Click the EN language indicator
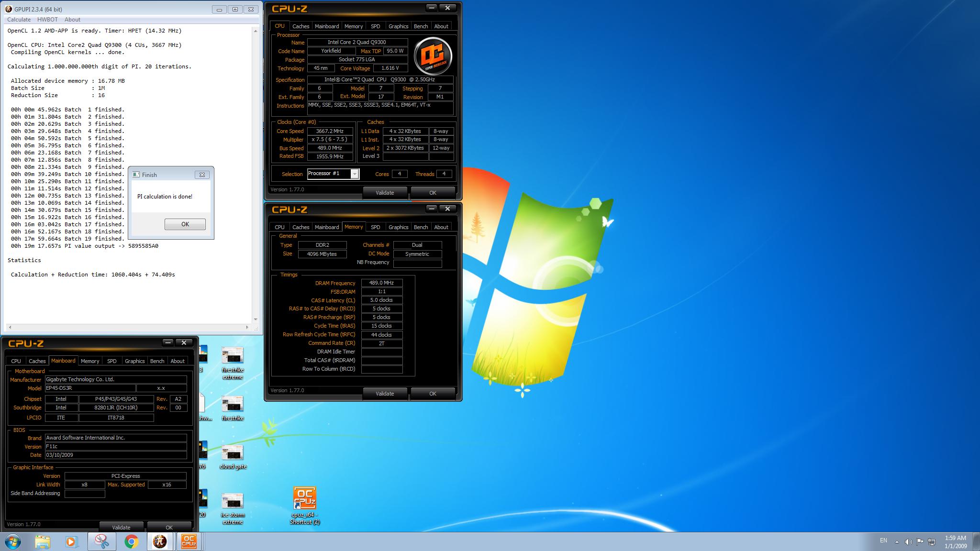Image resolution: width=980 pixels, height=551 pixels. 883,540
